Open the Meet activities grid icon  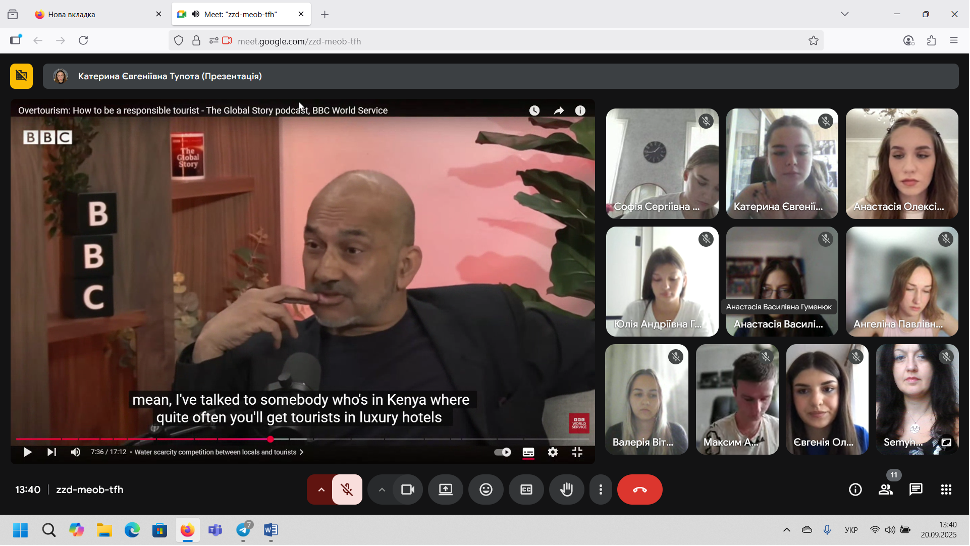[945, 490]
